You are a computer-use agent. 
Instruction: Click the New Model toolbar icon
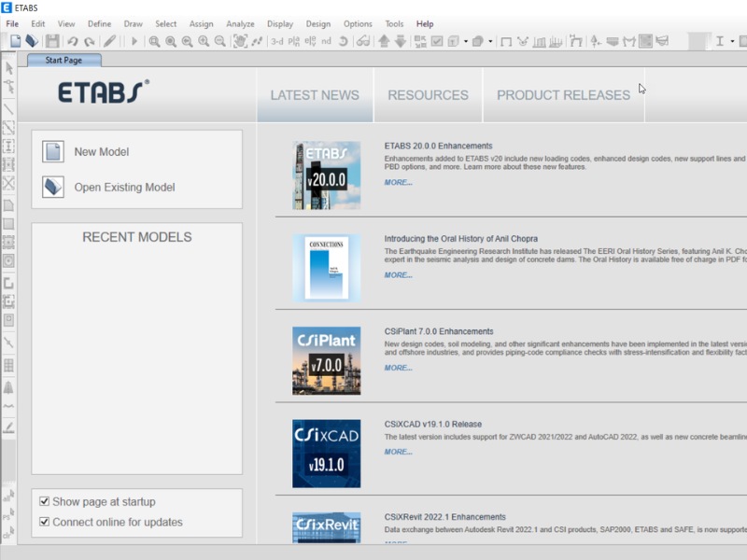pyautogui.click(x=16, y=41)
